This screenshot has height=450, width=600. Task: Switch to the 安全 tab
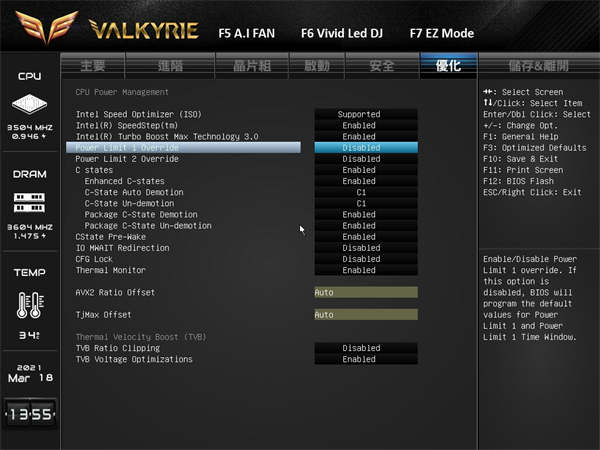point(382,66)
